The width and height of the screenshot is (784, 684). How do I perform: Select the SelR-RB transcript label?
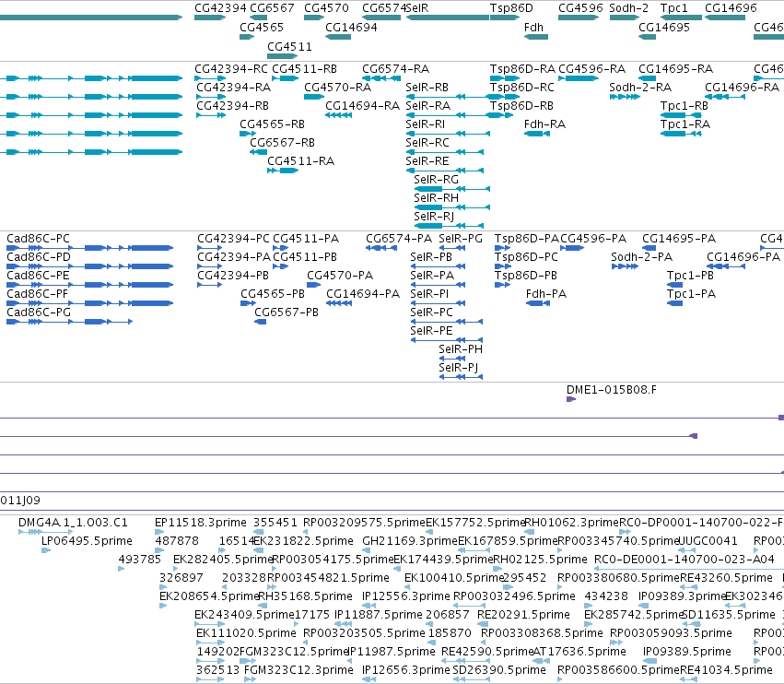tap(427, 87)
